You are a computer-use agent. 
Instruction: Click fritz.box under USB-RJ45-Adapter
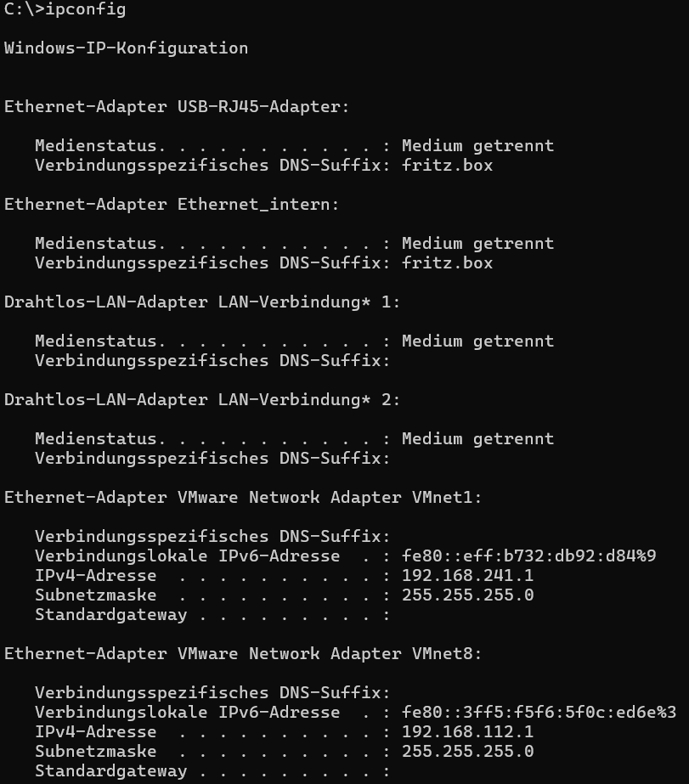(448, 166)
